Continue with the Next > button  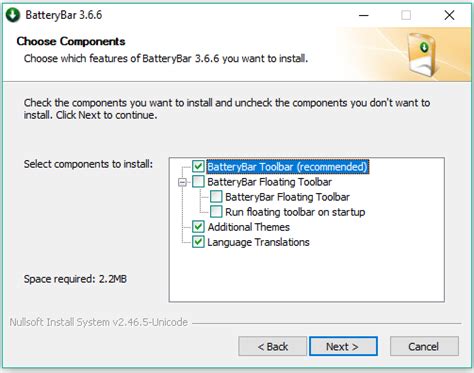click(343, 347)
